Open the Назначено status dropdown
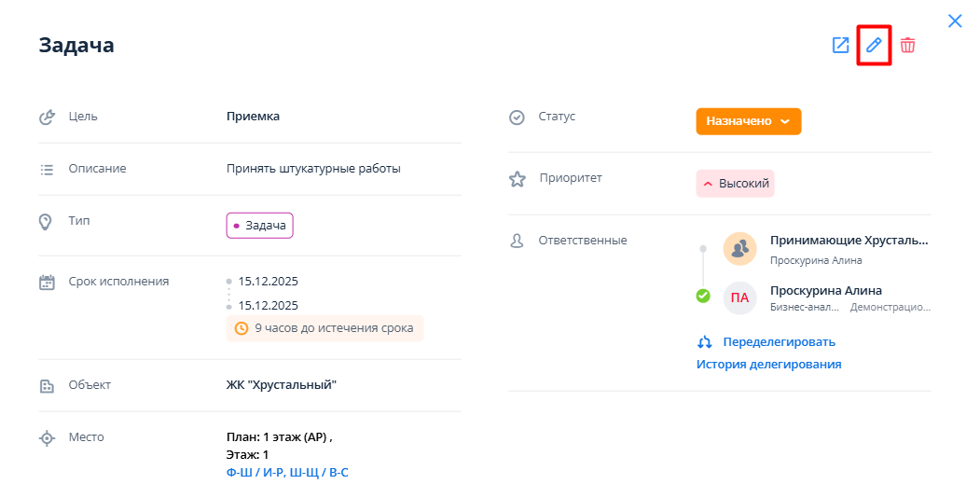Image resolution: width=980 pixels, height=498 pixels. click(x=748, y=121)
